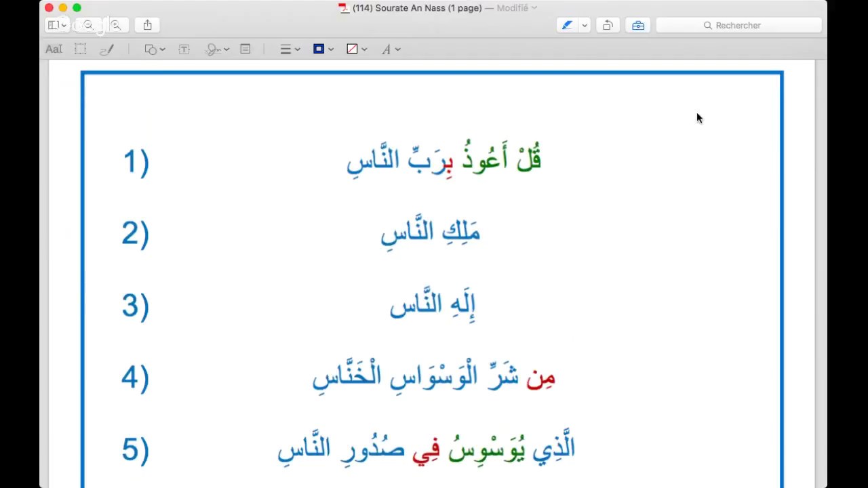Zoom in on the document
Image resolution: width=868 pixels, height=488 pixels.
coord(116,25)
